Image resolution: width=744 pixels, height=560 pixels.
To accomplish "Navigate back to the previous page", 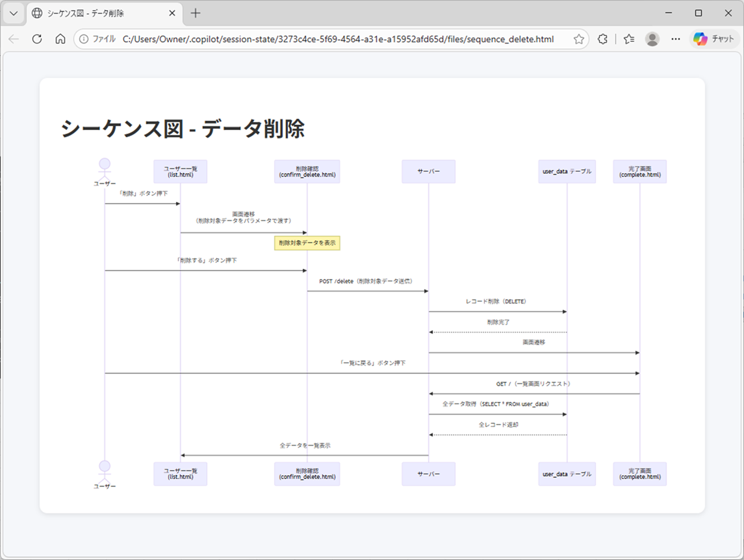I will pyautogui.click(x=14, y=39).
